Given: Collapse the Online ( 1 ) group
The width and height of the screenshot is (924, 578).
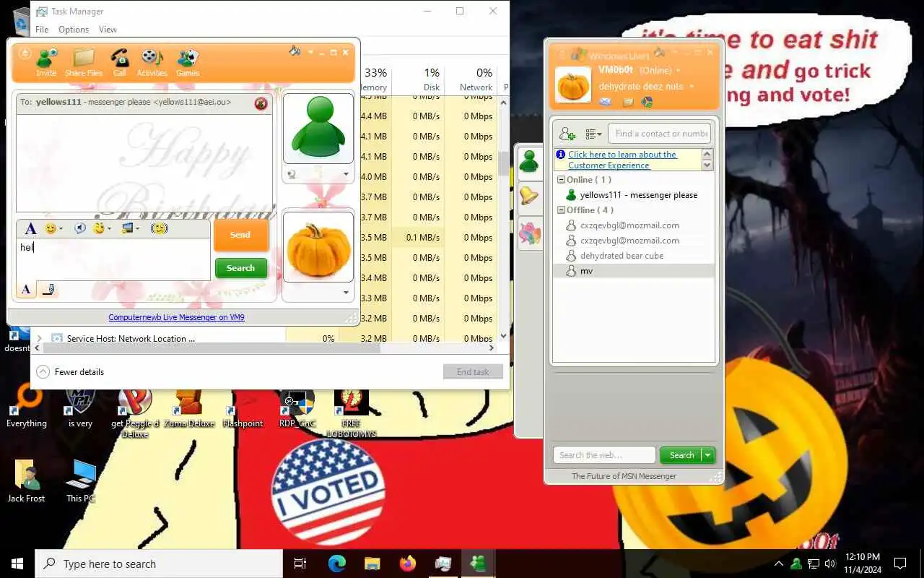Looking at the screenshot, I should (561, 180).
